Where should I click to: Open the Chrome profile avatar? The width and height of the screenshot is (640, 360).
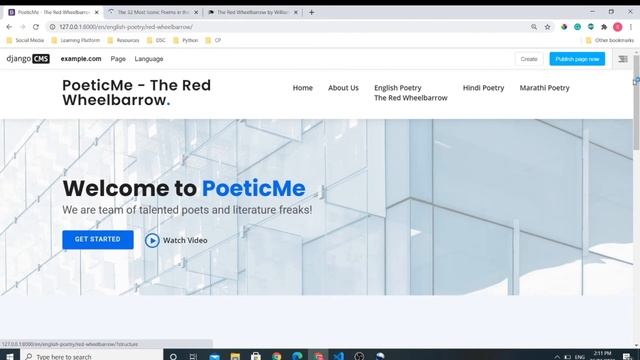[618, 27]
